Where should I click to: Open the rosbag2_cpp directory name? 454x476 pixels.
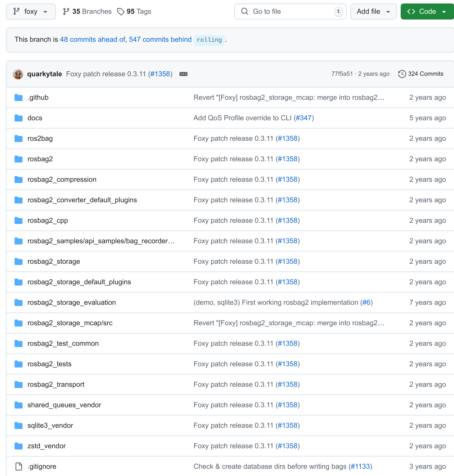48,220
